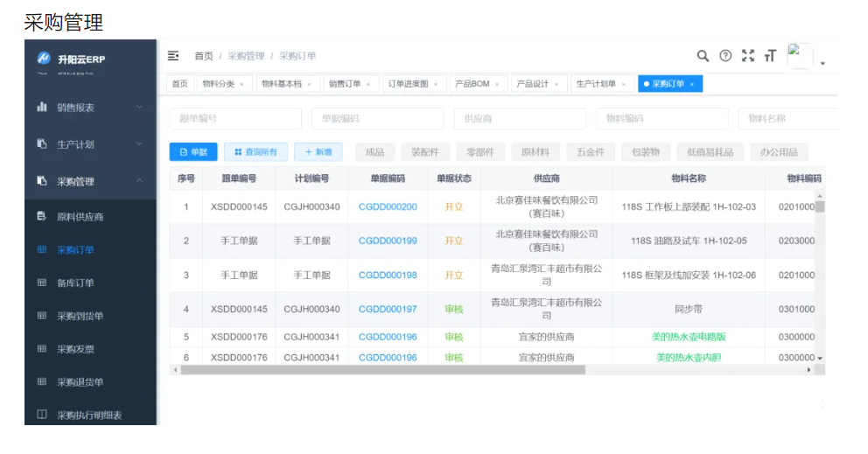Image resolution: width=868 pixels, height=454 pixels.
Task: Click the 供应商 search input field
Action: coord(520,119)
